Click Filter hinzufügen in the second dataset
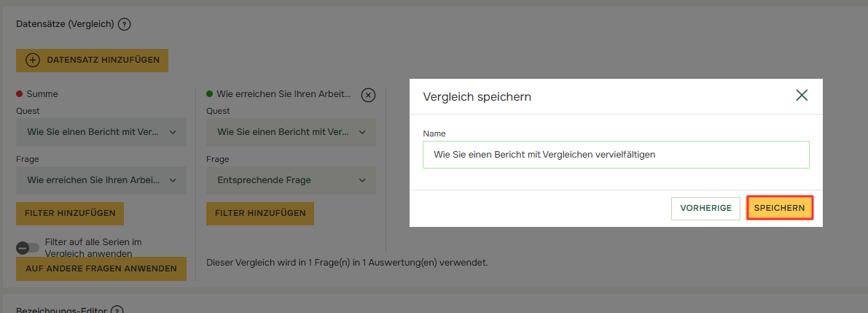The height and width of the screenshot is (313, 868). click(260, 214)
